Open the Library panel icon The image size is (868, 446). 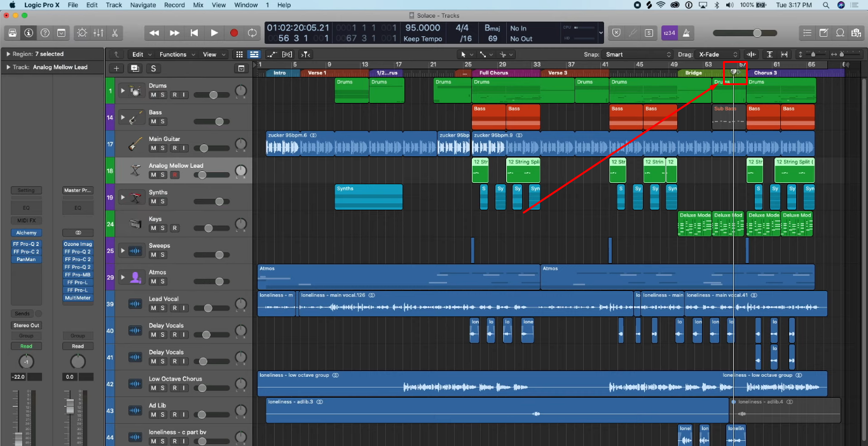pos(12,33)
